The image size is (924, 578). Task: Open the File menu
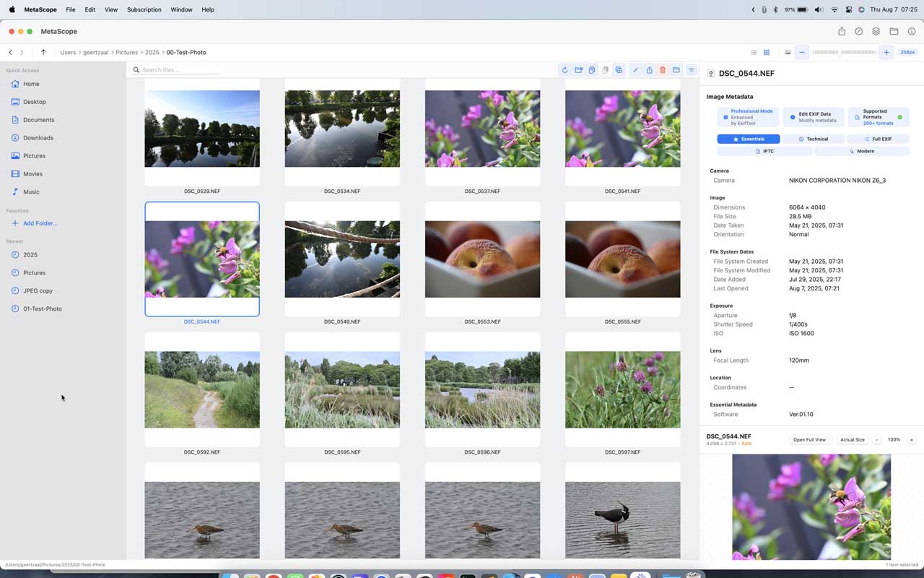tap(70, 9)
